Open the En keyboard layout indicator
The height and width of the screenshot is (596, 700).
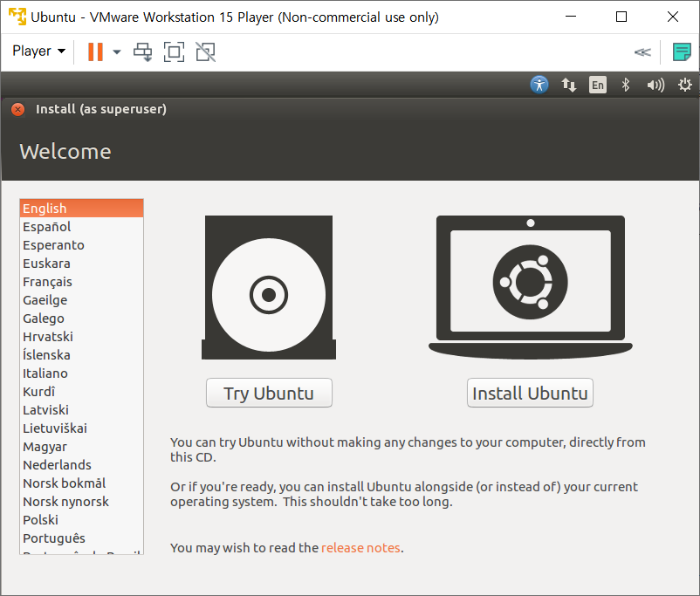pos(598,85)
